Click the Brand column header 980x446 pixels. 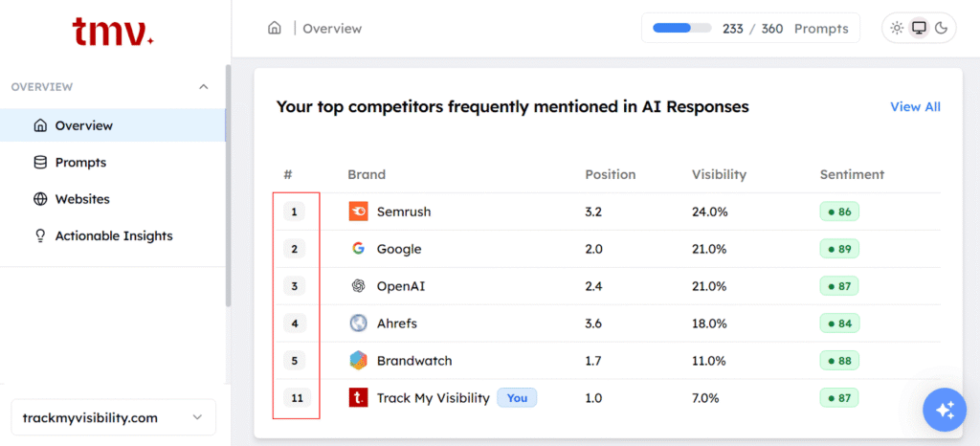coord(367,174)
